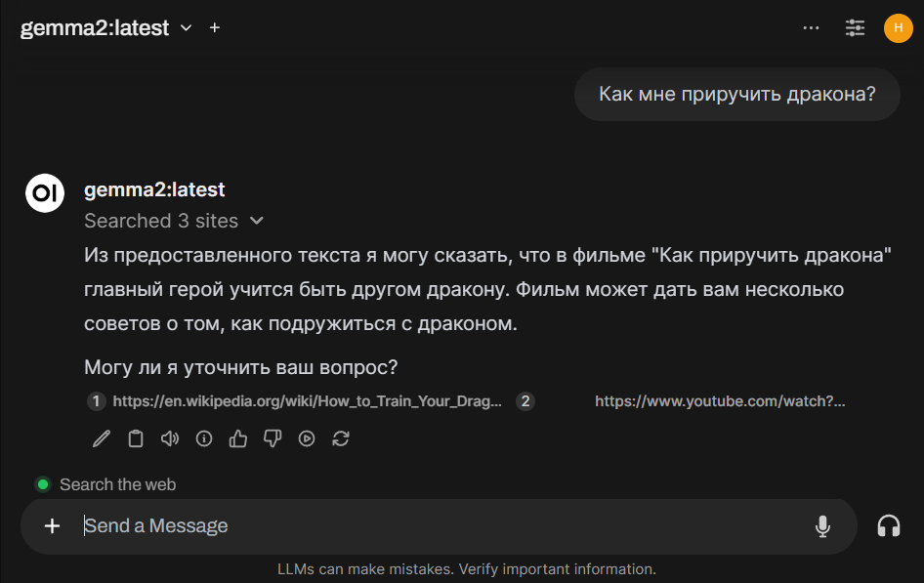This screenshot has width=924, height=583.
Task: Open the three-dot chat options menu
Action: click(811, 27)
